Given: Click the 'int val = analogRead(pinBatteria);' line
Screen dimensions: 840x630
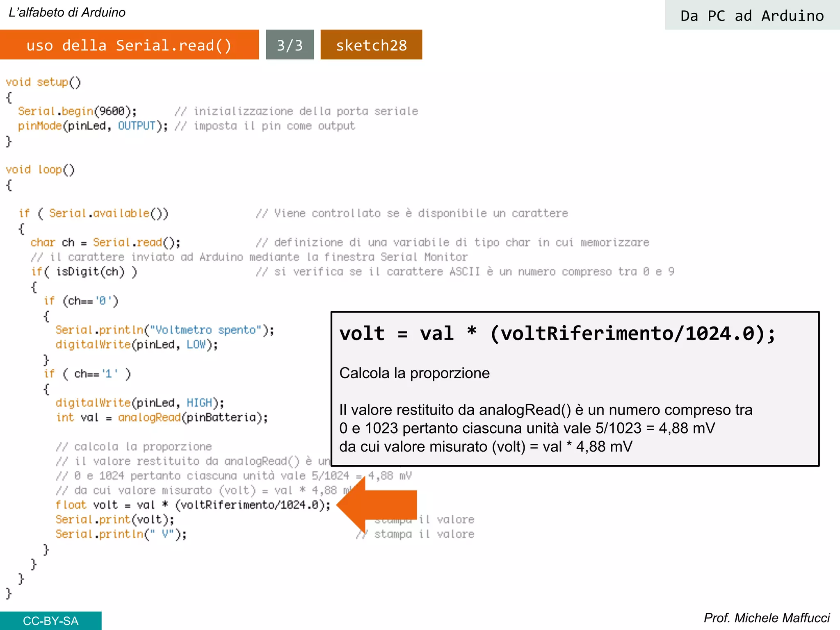Looking at the screenshot, I should (x=162, y=418).
